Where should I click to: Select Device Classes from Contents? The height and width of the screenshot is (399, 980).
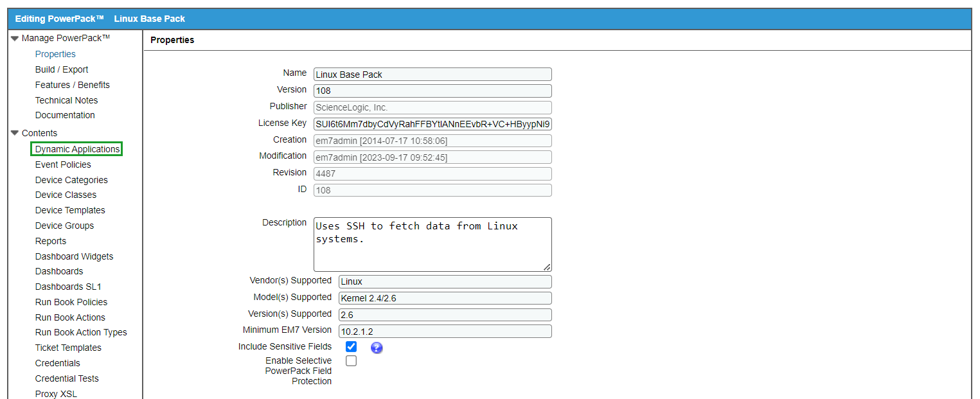[66, 195]
